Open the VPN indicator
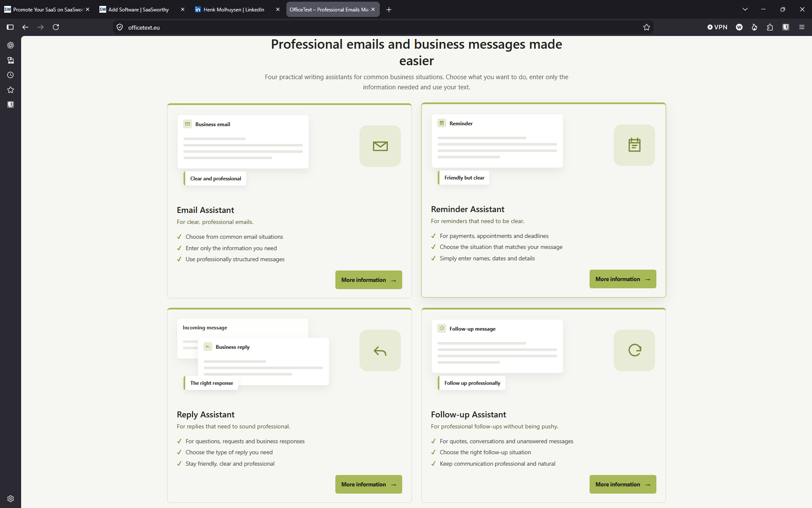812x508 pixels. 717,27
